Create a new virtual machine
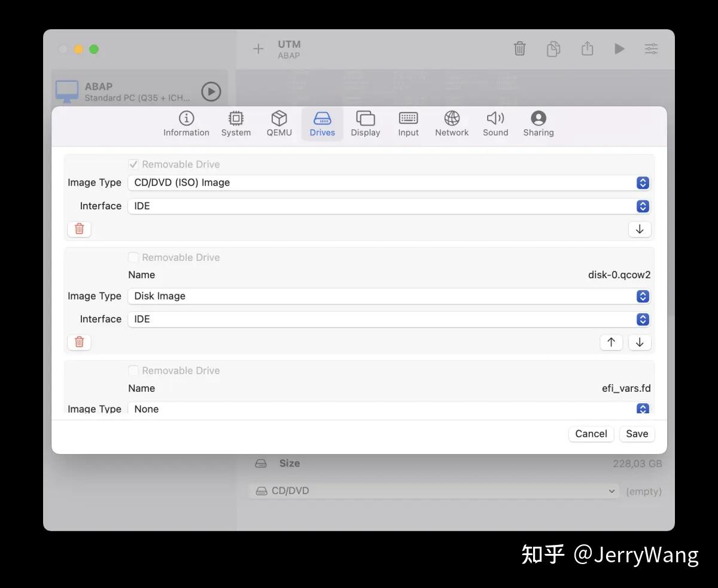The width and height of the screenshot is (718, 588). tap(258, 48)
